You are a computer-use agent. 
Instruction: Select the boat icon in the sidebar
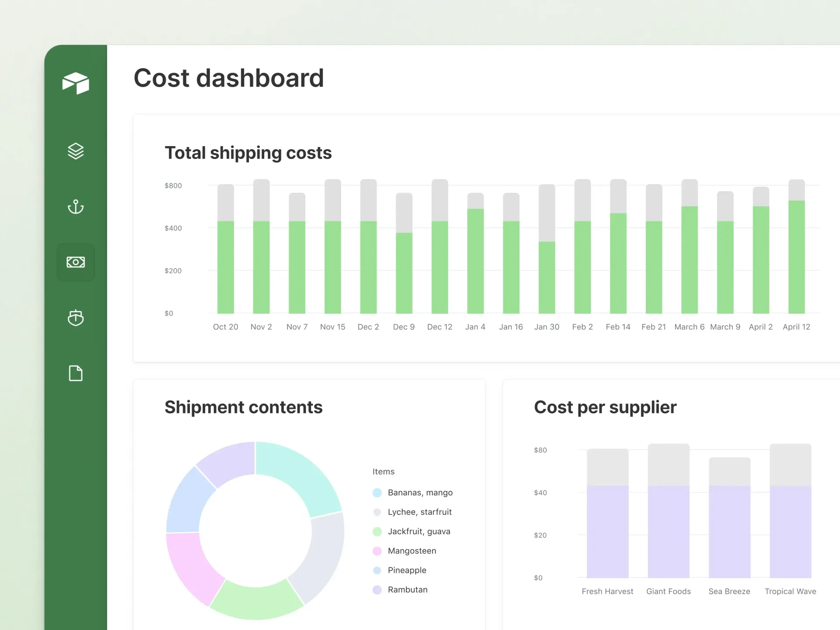76,318
